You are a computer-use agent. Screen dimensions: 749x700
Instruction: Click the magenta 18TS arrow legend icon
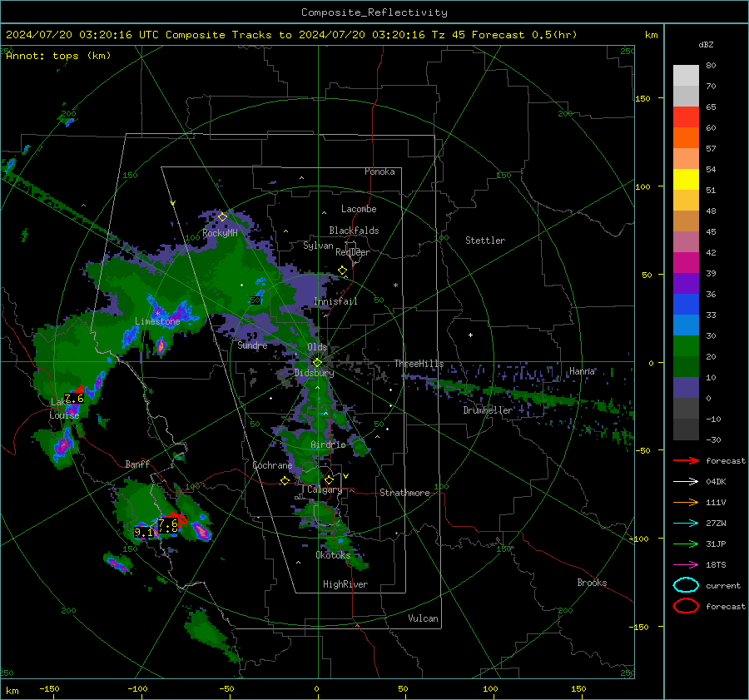(686, 565)
